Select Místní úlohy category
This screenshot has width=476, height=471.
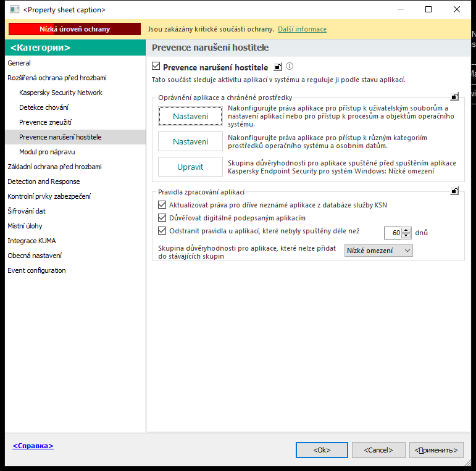[x=75, y=226]
